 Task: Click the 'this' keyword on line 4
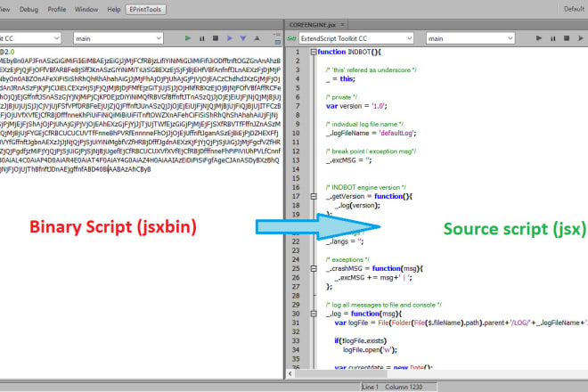(347, 78)
